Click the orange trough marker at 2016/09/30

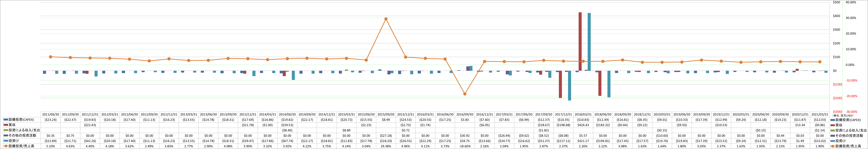click(465, 94)
